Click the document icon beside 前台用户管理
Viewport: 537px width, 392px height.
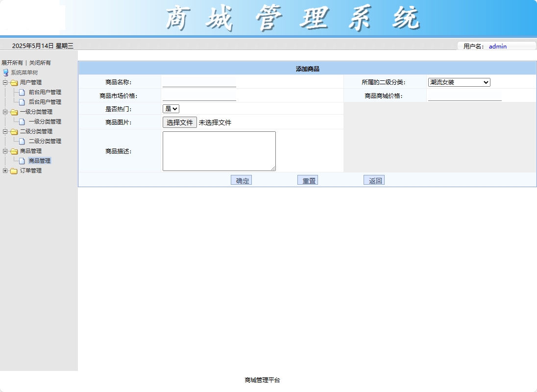22,92
